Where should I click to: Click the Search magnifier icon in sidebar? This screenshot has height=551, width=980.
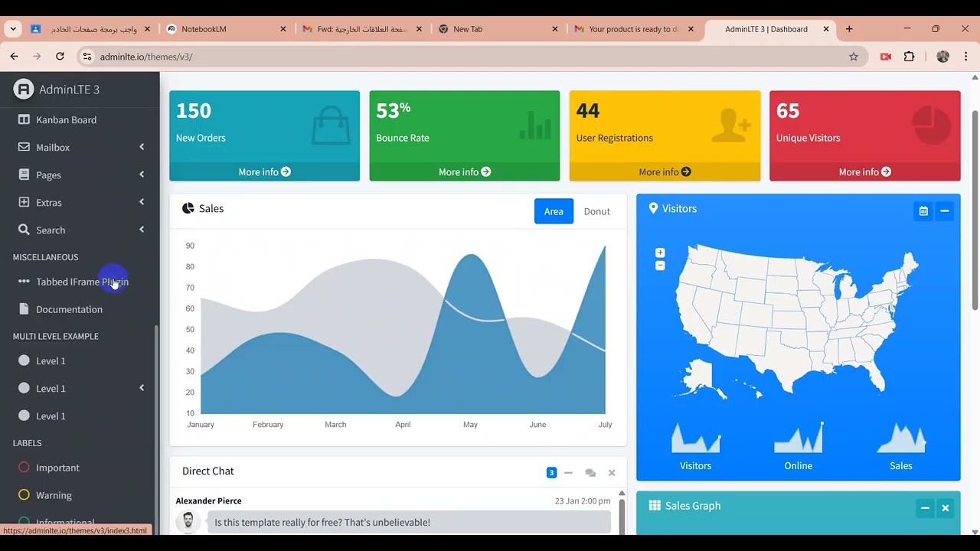pyautogui.click(x=24, y=230)
